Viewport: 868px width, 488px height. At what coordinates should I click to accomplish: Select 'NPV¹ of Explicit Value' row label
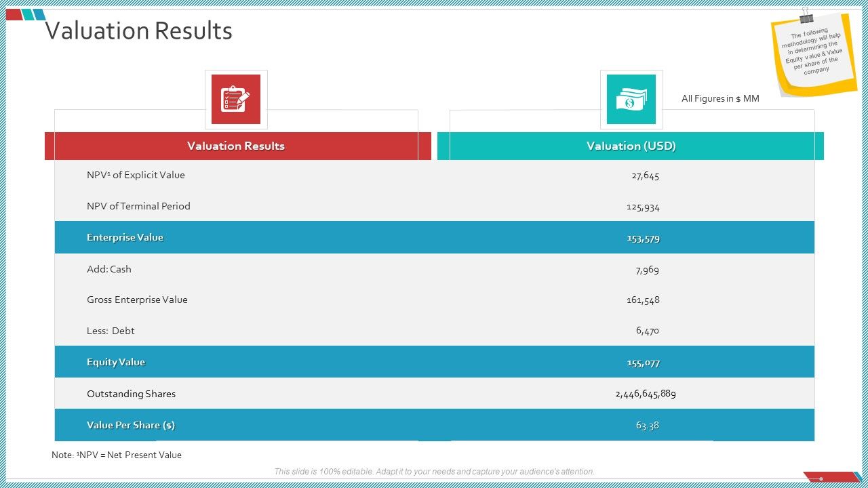(136, 175)
